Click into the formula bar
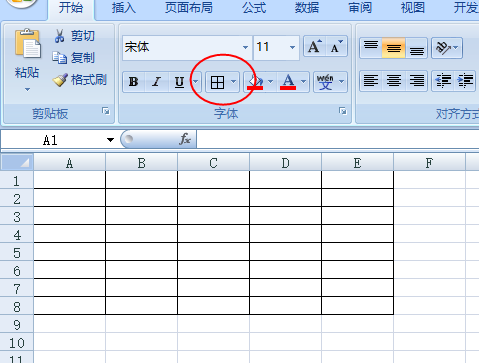The image size is (479, 363). click(x=338, y=139)
